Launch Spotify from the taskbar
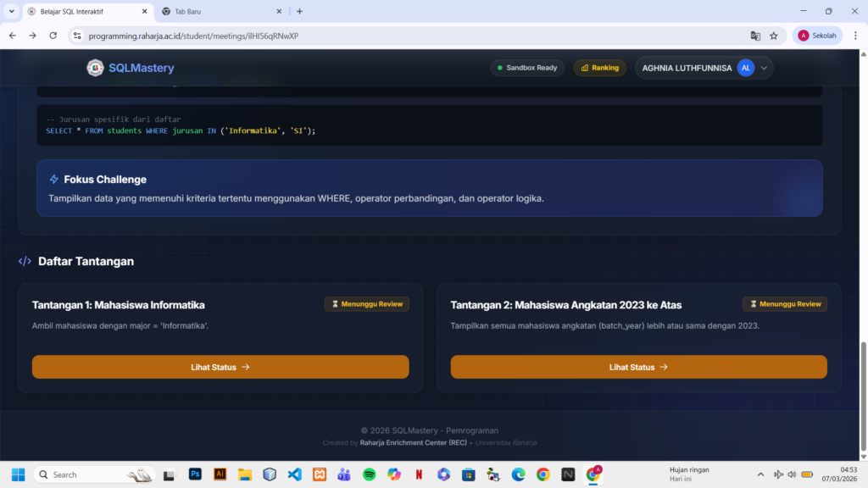The height and width of the screenshot is (488, 868). click(x=369, y=474)
